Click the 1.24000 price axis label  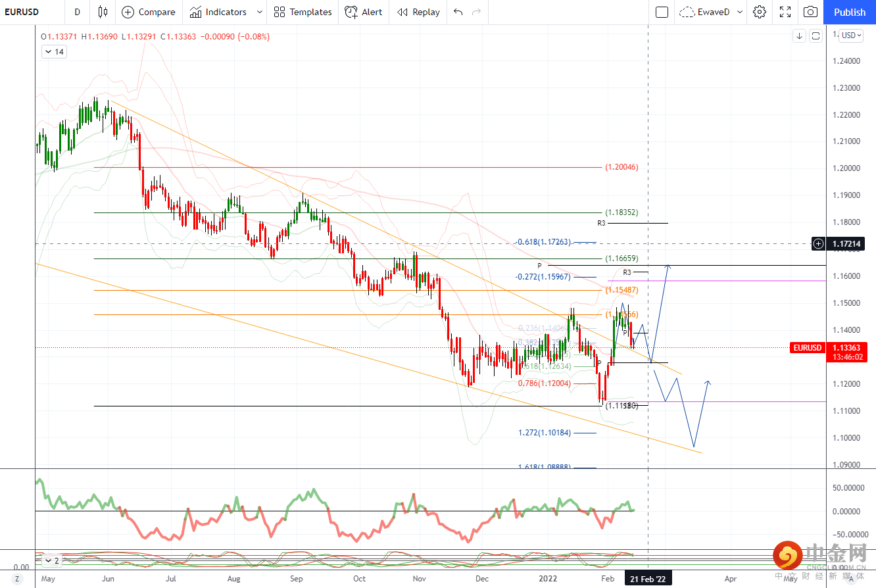pyautogui.click(x=846, y=61)
